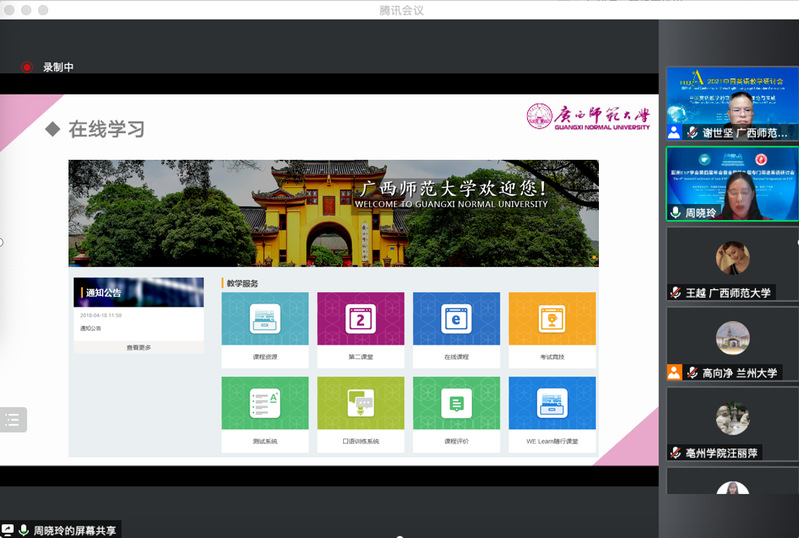
Task: Click the 在线课程 label text
Action: pyautogui.click(x=457, y=357)
